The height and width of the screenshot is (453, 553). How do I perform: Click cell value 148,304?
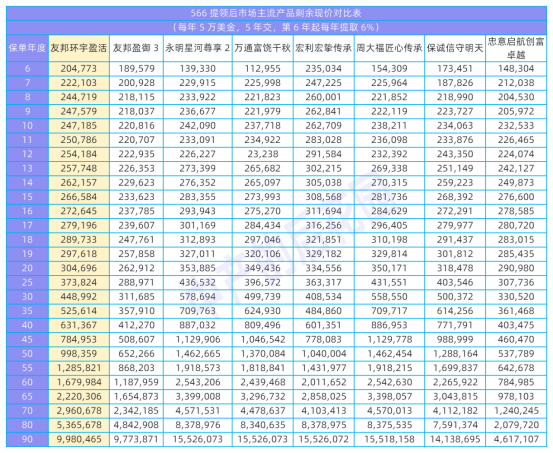click(x=516, y=68)
